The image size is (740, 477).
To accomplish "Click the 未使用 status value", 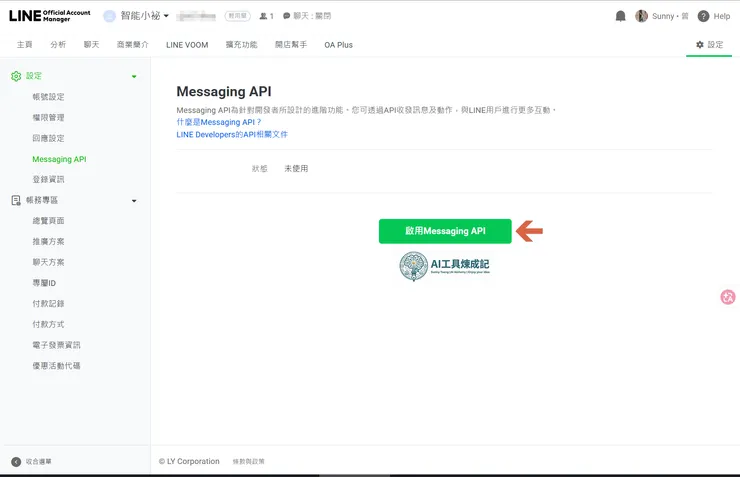I will 296,168.
